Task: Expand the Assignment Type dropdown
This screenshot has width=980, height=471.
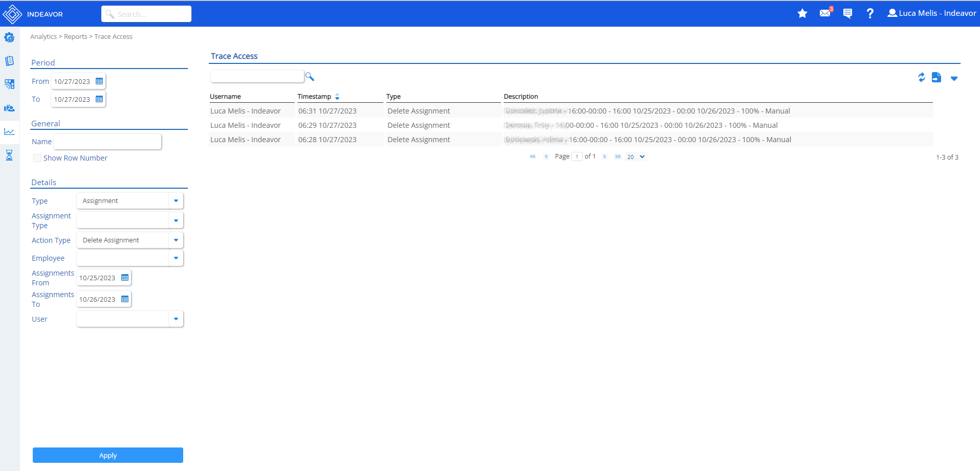Action: point(176,220)
